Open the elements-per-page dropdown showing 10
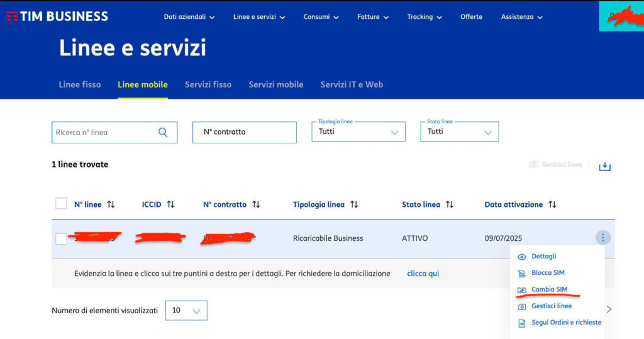 pos(186,310)
